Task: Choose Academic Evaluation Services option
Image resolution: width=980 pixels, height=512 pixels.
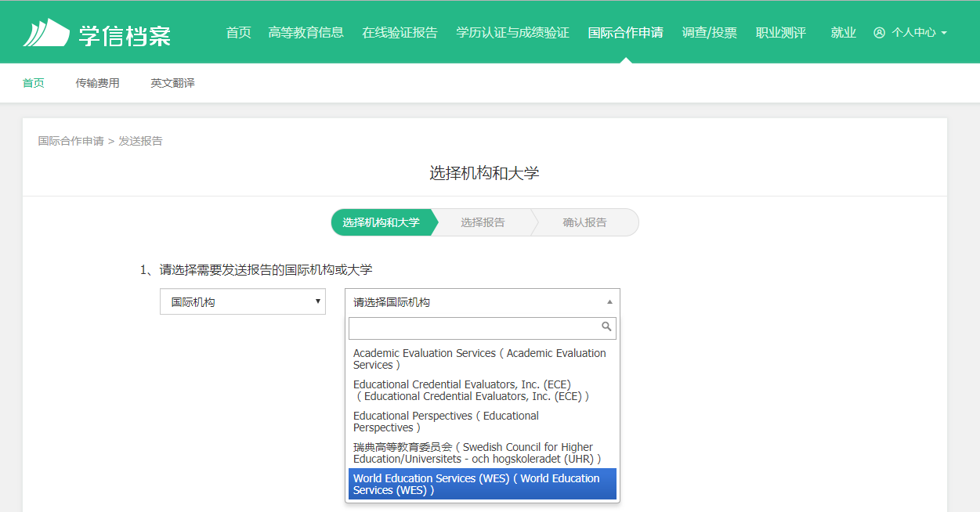Action: (x=483, y=359)
